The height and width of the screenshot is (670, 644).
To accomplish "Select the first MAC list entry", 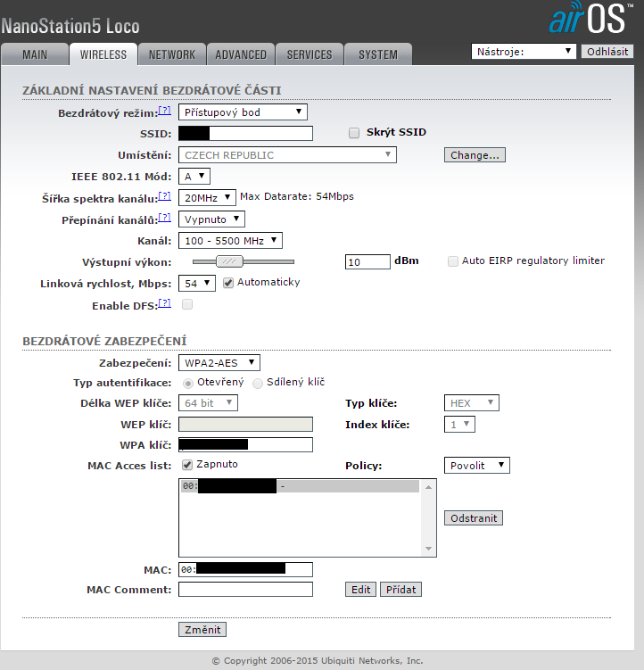I will (300, 486).
